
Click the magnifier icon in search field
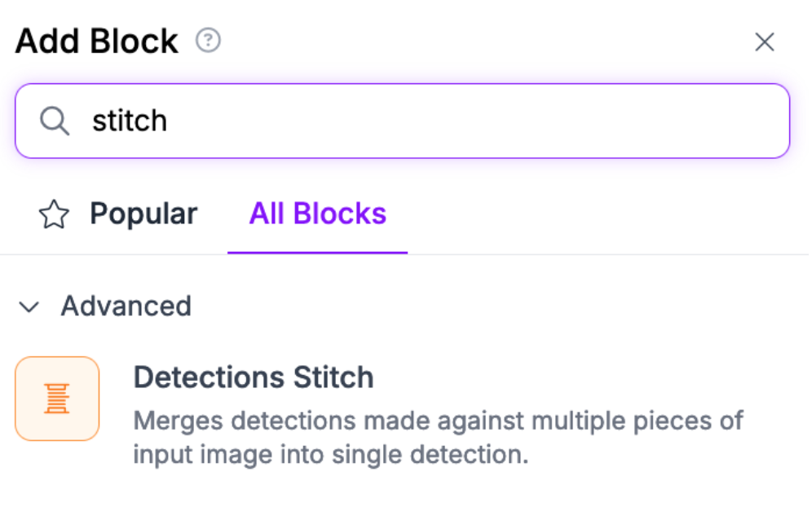pyautogui.click(x=55, y=121)
